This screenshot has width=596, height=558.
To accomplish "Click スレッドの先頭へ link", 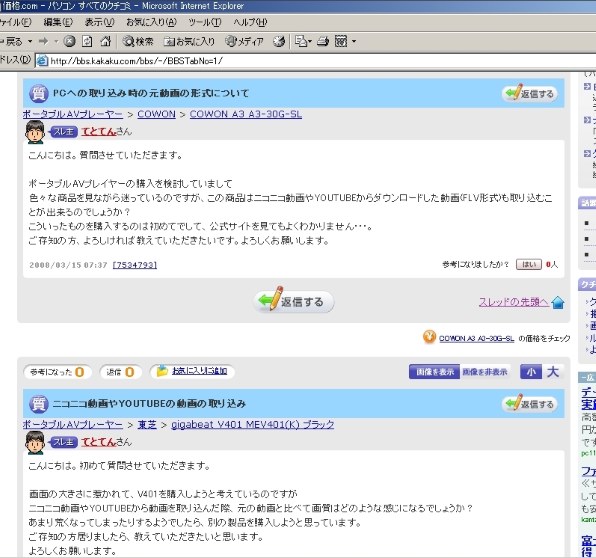I will (x=514, y=302).
